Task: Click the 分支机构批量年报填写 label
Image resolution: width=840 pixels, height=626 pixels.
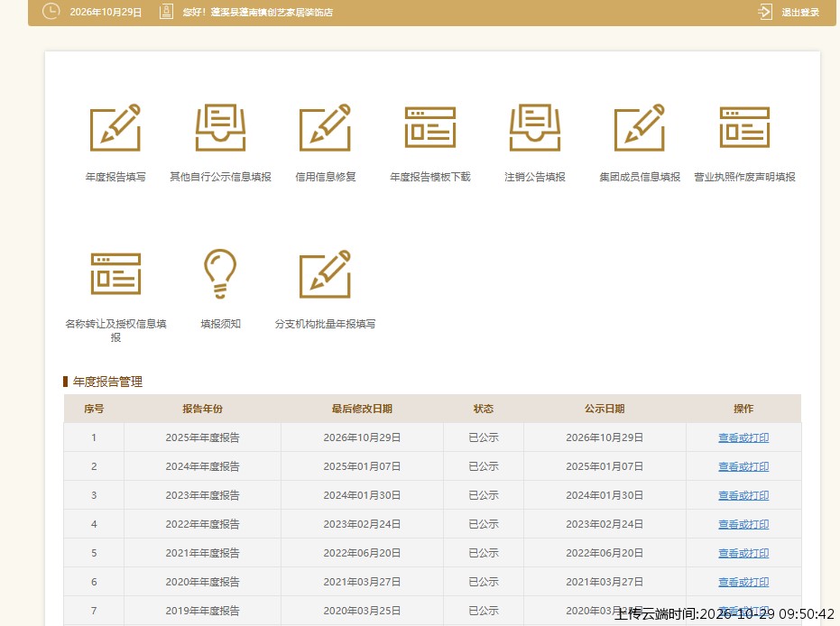Action: pyautogui.click(x=325, y=324)
